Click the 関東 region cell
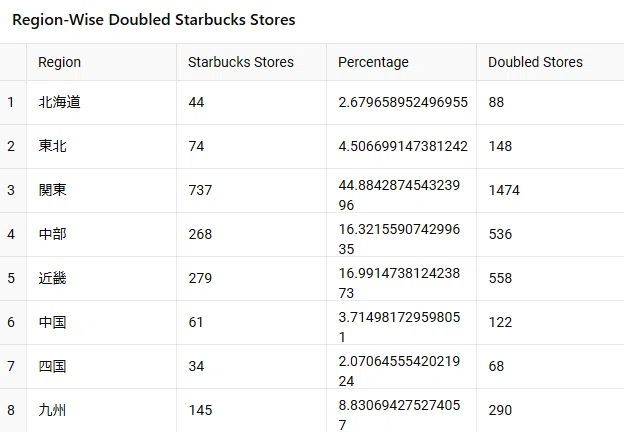Screen dimensions: 624x432 101,190
